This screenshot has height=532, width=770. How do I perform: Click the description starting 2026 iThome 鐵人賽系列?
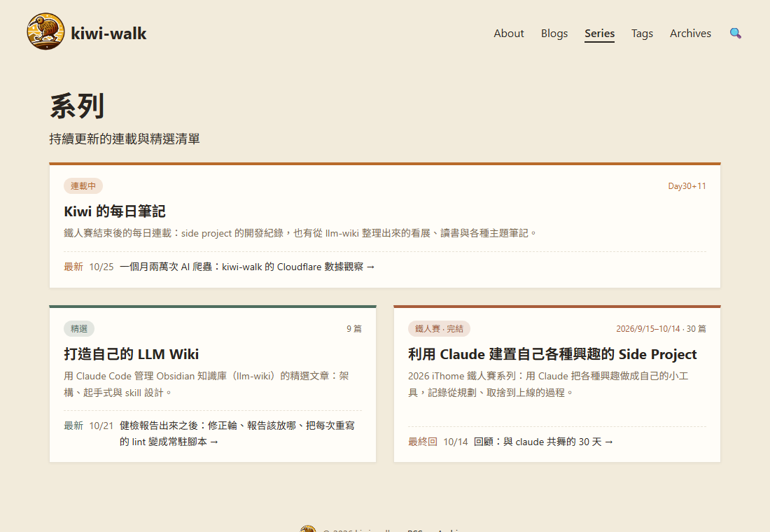point(549,384)
